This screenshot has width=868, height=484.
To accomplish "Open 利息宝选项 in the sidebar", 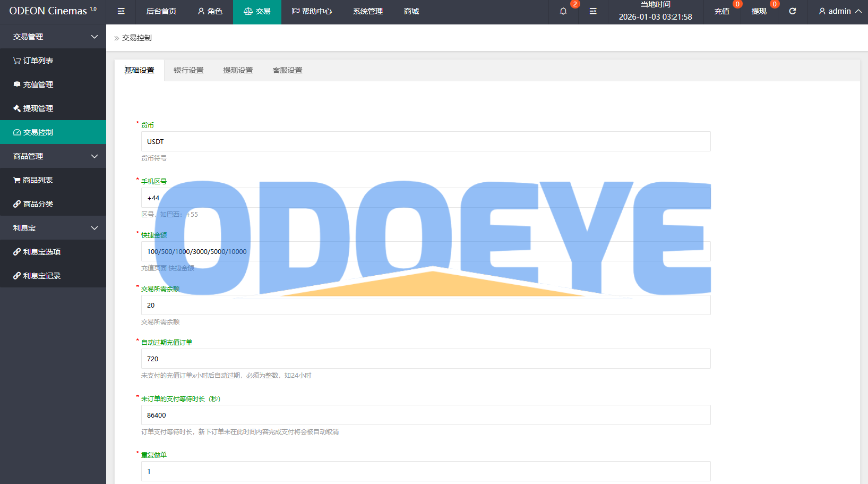I will point(37,252).
